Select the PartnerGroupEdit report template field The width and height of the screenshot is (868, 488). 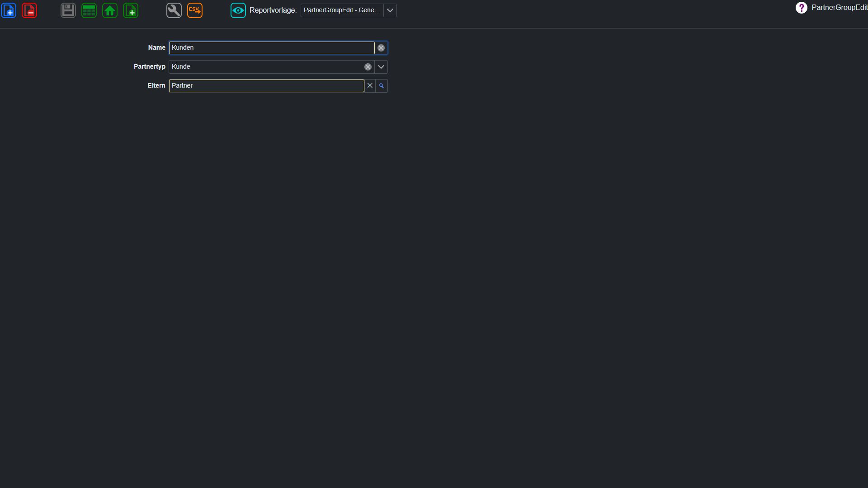pyautogui.click(x=342, y=10)
